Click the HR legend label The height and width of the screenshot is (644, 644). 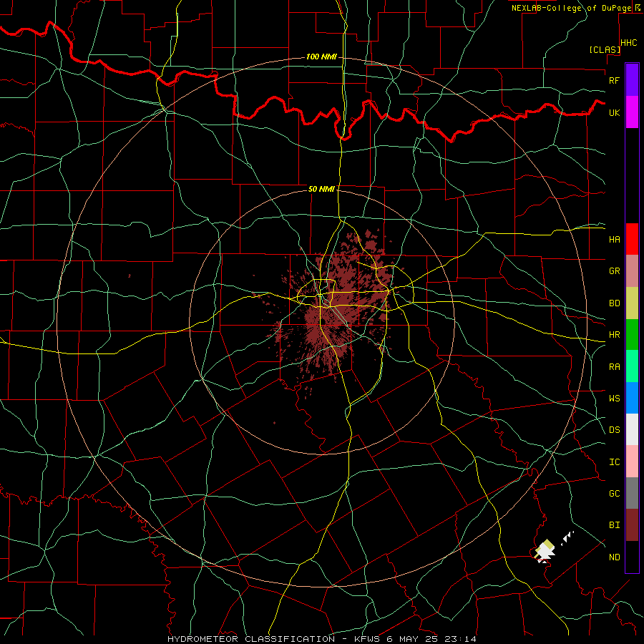614,335
